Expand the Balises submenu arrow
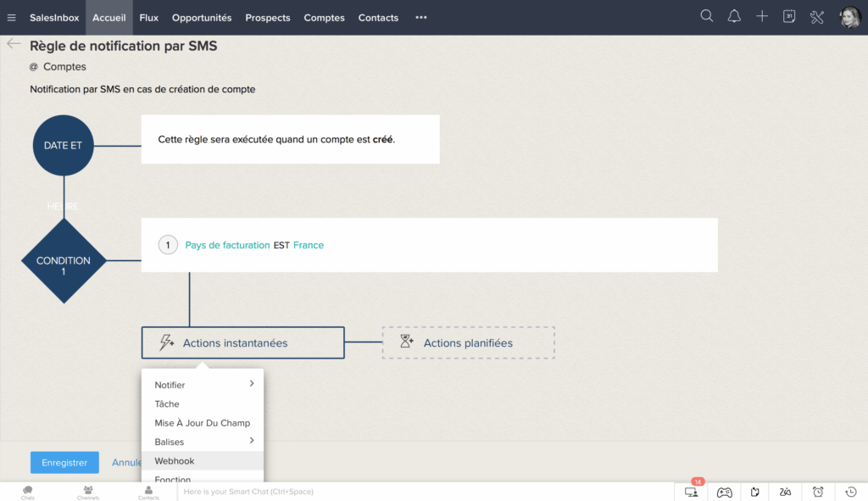Screen dimensions: 868x501 tap(252, 441)
